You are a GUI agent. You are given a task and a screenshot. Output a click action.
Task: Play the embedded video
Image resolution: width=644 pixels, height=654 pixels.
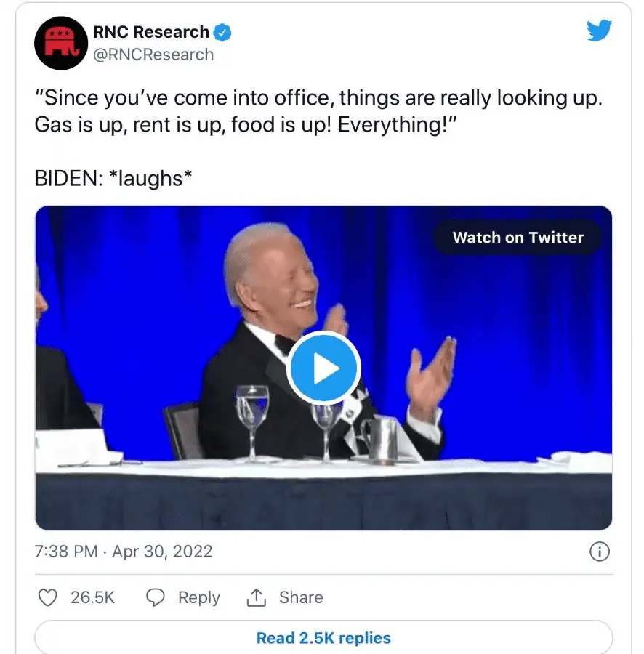click(323, 368)
